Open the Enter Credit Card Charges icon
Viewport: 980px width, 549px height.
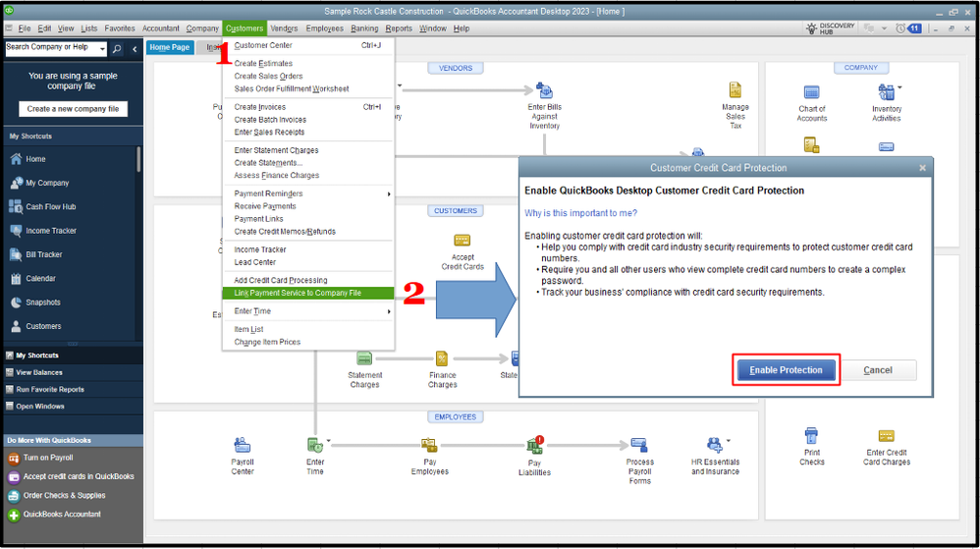[x=887, y=436]
